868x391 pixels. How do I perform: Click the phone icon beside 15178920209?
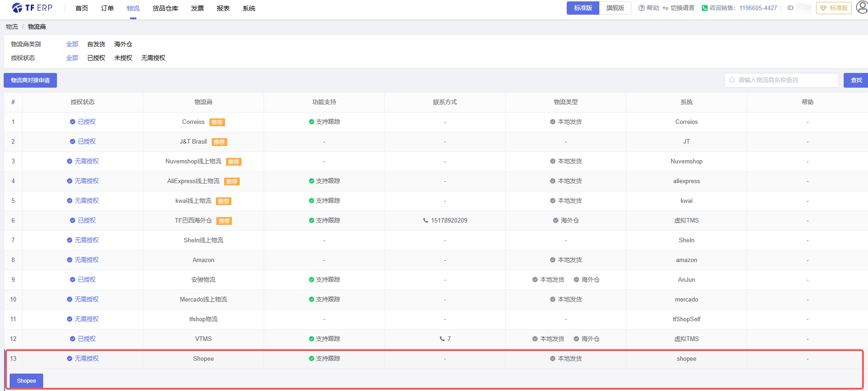tap(425, 220)
